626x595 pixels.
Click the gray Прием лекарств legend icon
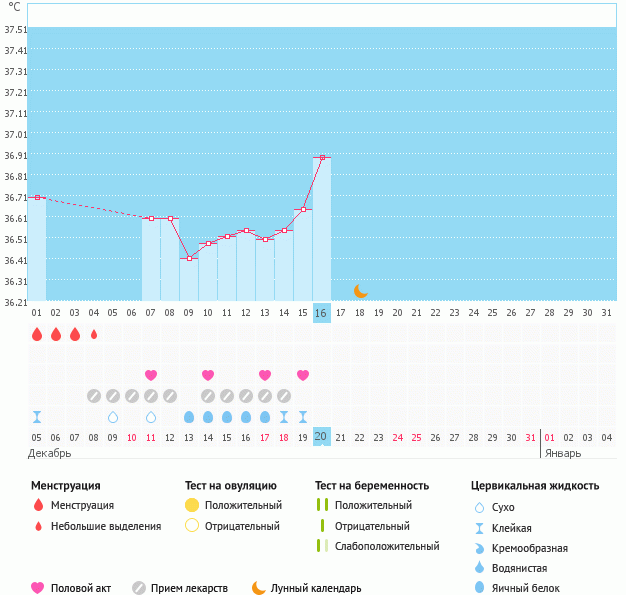(x=139, y=588)
